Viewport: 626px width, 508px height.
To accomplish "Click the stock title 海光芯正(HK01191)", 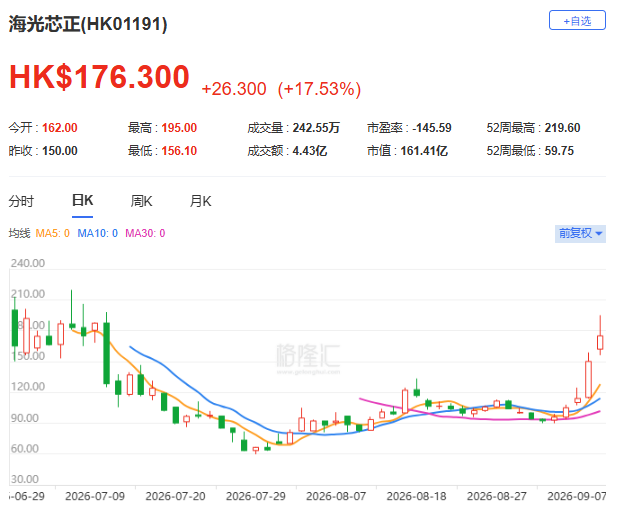I will [x=88, y=24].
